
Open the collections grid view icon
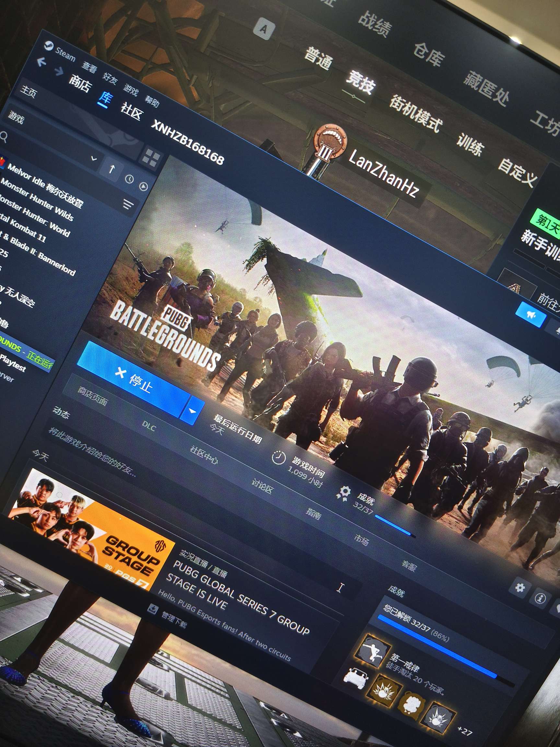point(151,158)
